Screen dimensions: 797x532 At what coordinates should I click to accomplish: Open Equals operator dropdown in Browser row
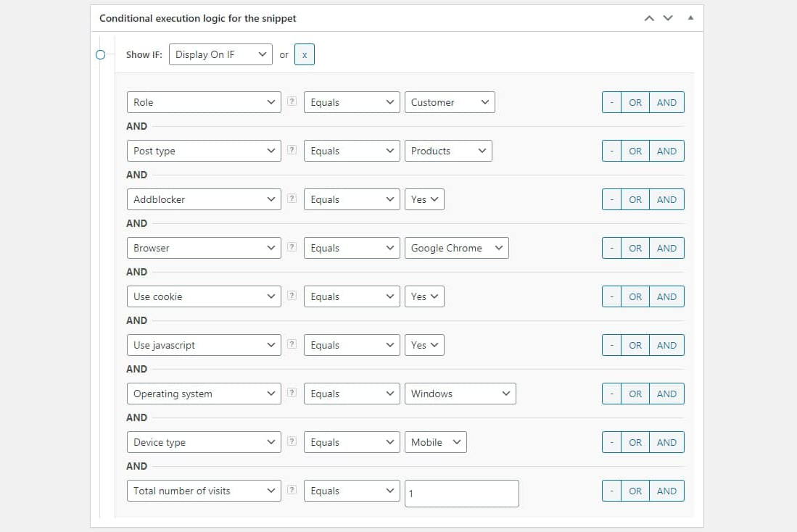tap(352, 248)
